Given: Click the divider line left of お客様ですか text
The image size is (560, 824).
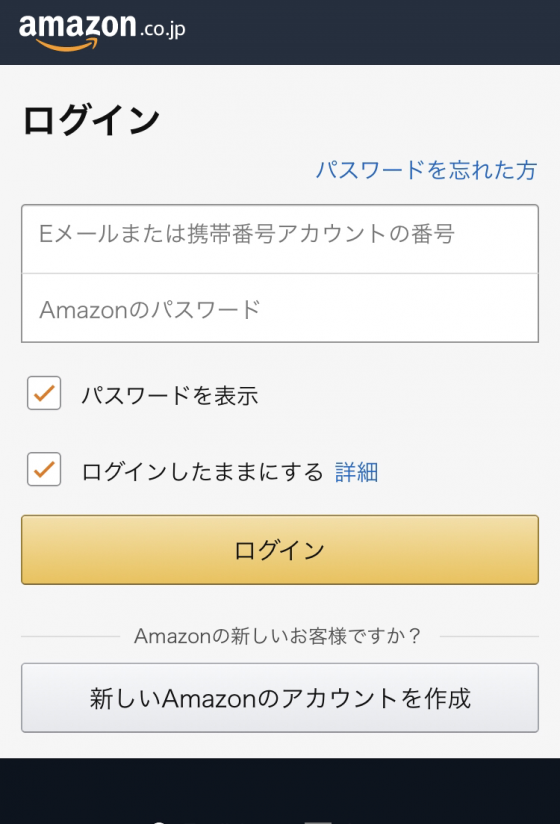Looking at the screenshot, I should coord(70,636).
